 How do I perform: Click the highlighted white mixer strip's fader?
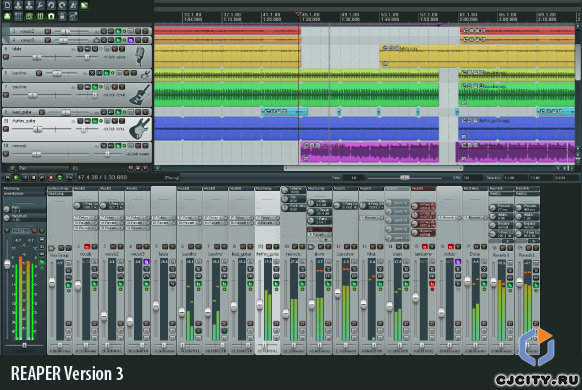tap(259, 305)
